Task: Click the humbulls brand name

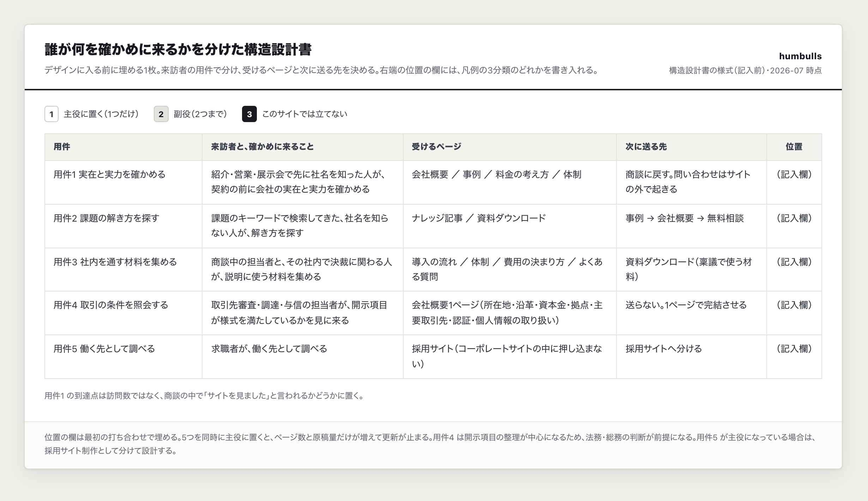Action: point(800,56)
